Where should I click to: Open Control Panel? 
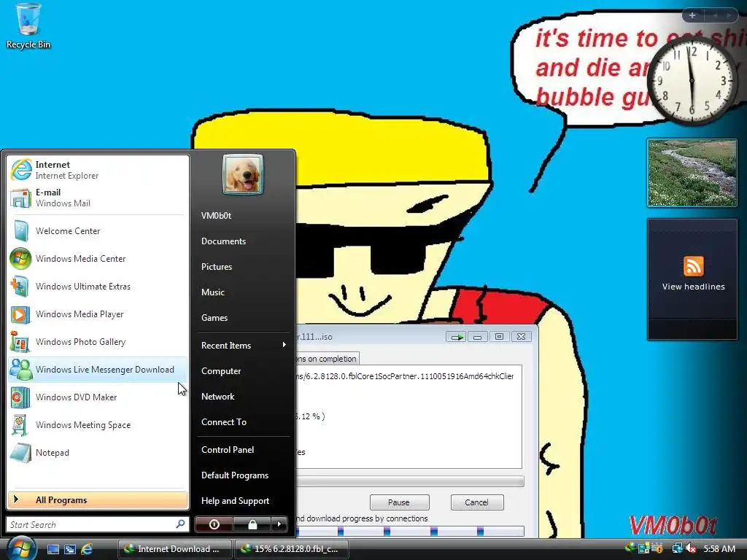pos(228,449)
